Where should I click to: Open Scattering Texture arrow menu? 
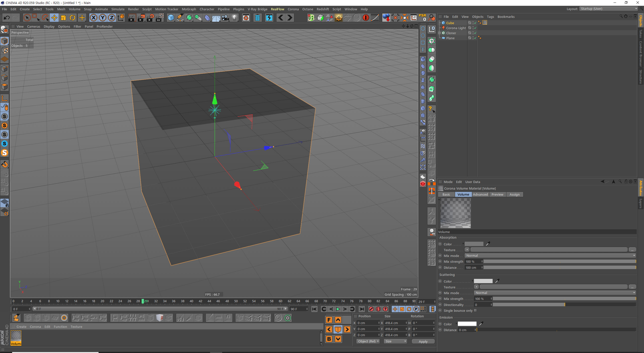pos(476,287)
